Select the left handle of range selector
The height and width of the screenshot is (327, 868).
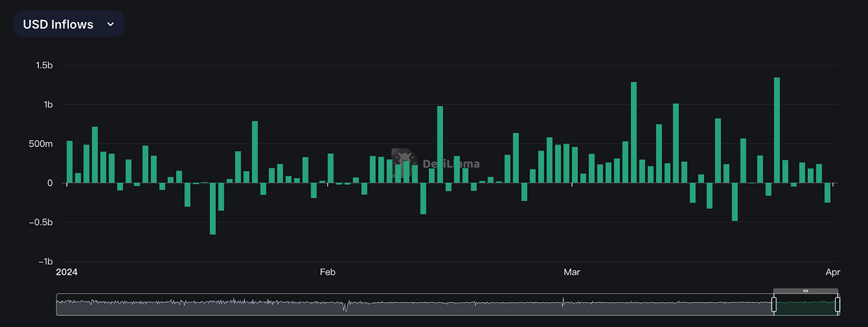[774, 304]
